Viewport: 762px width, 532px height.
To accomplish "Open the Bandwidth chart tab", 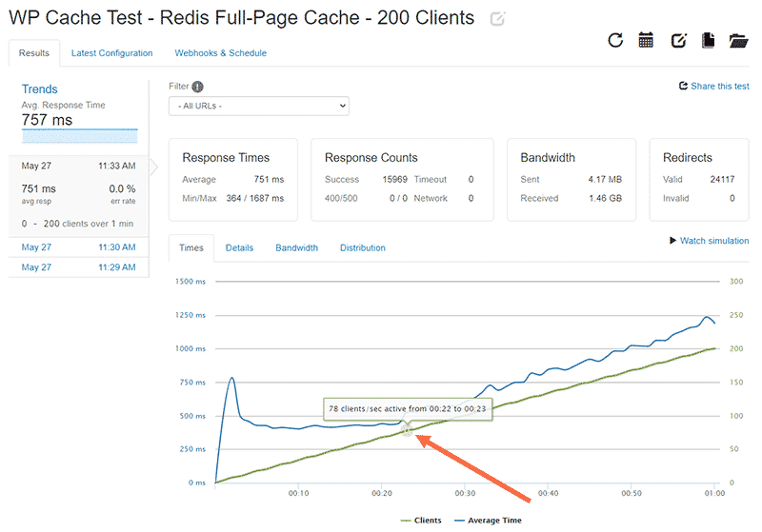I will (x=296, y=248).
